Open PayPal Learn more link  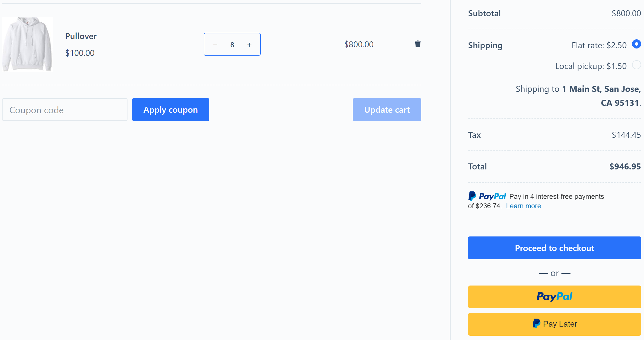coord(523,206)
